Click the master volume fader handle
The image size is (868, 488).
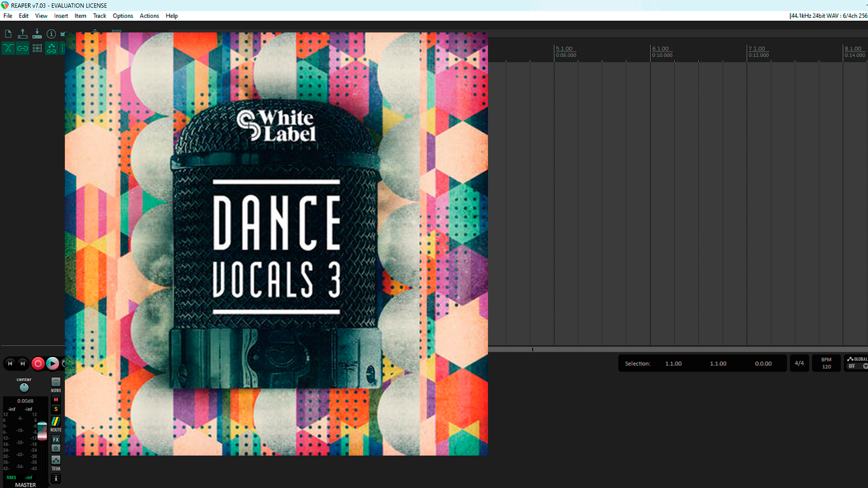point(42,430)
